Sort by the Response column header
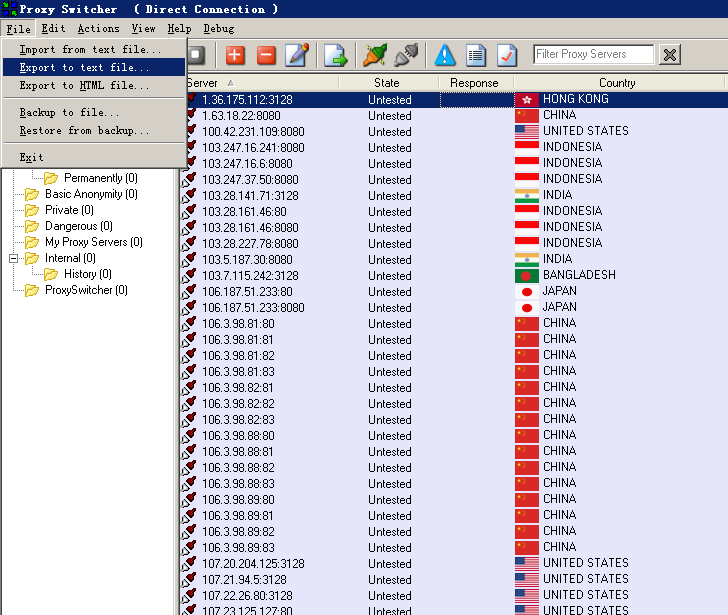 click(474, 83)
